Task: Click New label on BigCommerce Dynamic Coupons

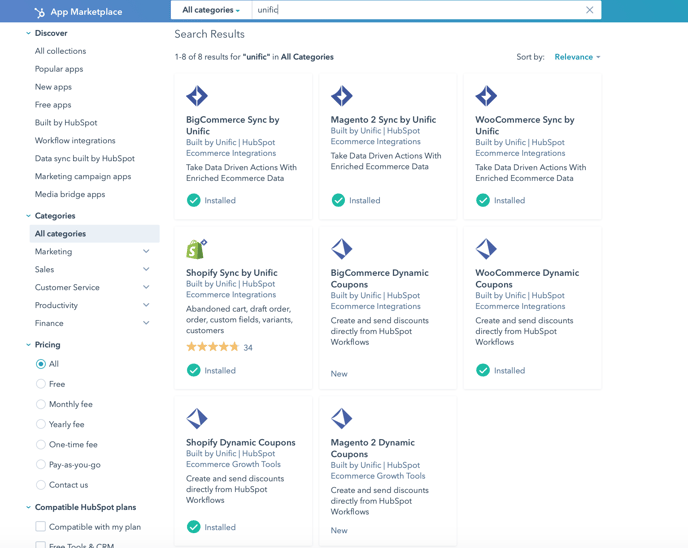Action: click(x=339, y=374)
